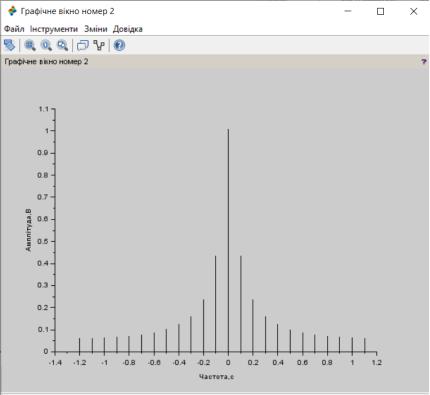Activate the Rotate 3D tool in toolbar

click(10, 45)
